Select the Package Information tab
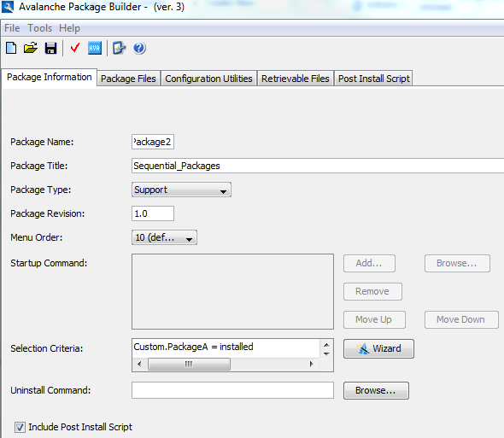Viewport: 504px width, 438px height. tap(50, 77)
